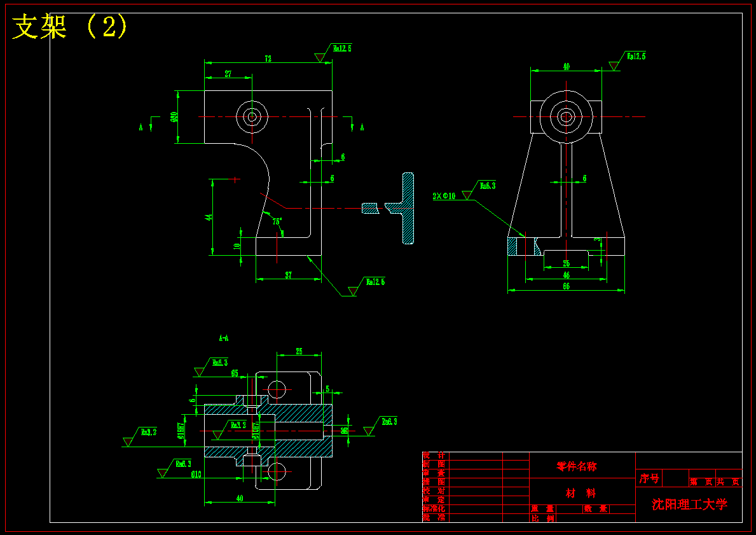Click the Ra3.2 label inside the section bore
The image size is (756, 535).
[238, 425]
